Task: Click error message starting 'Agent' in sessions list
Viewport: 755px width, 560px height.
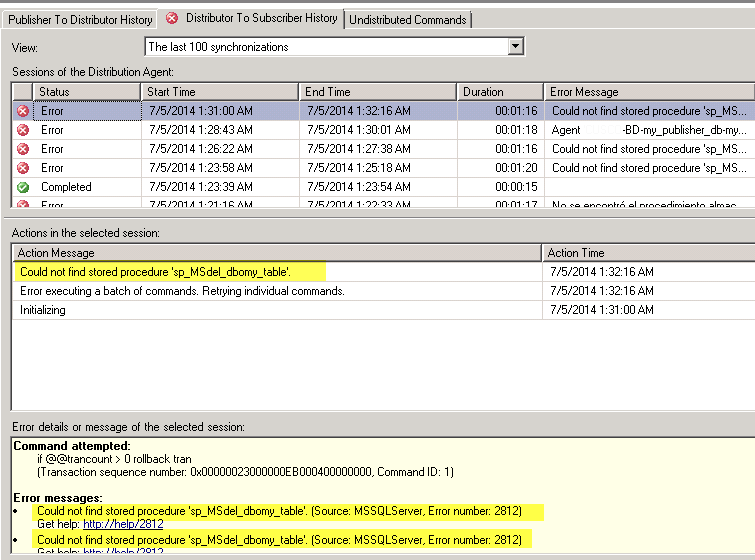Action: click(x=649, y=130)
